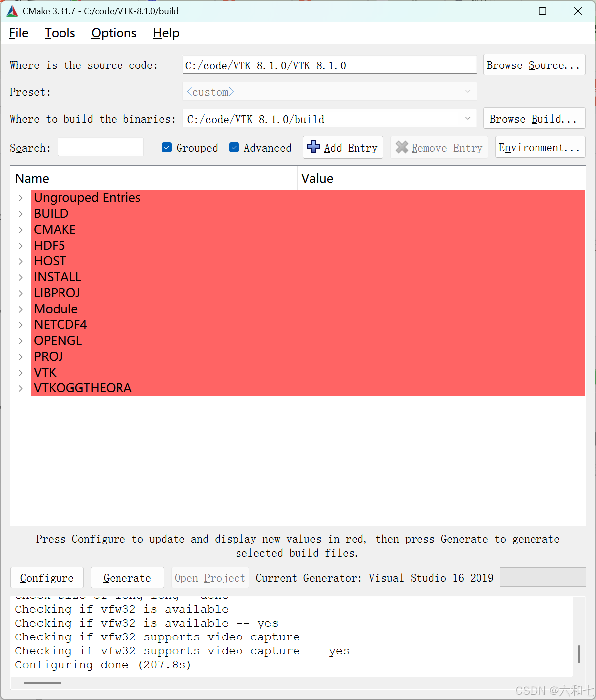The width and height of the screenshot is (596, 700).
Task: Click the Open Project button
Action: [x=210, y=578]
